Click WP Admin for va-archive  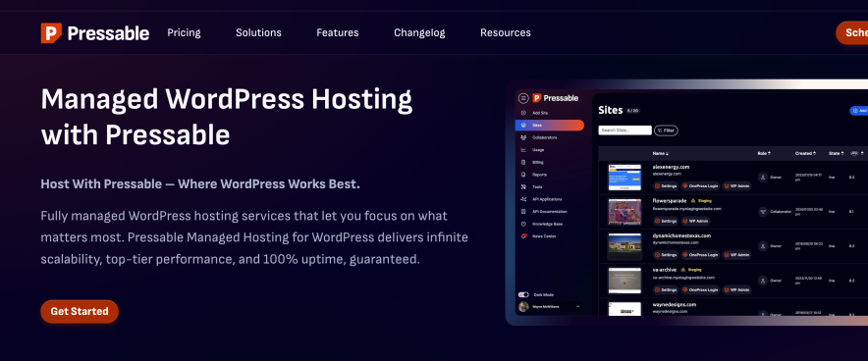pyautogui.click(x=736, y=289)
